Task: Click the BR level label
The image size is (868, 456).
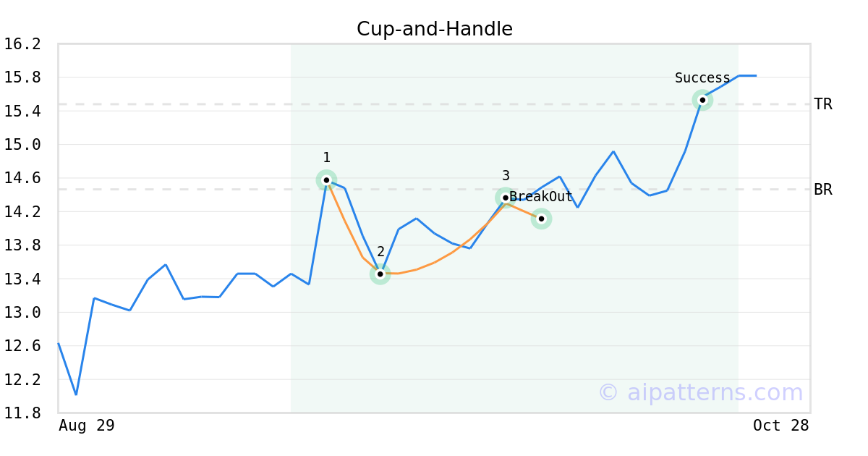Action: tap(822, 190)
